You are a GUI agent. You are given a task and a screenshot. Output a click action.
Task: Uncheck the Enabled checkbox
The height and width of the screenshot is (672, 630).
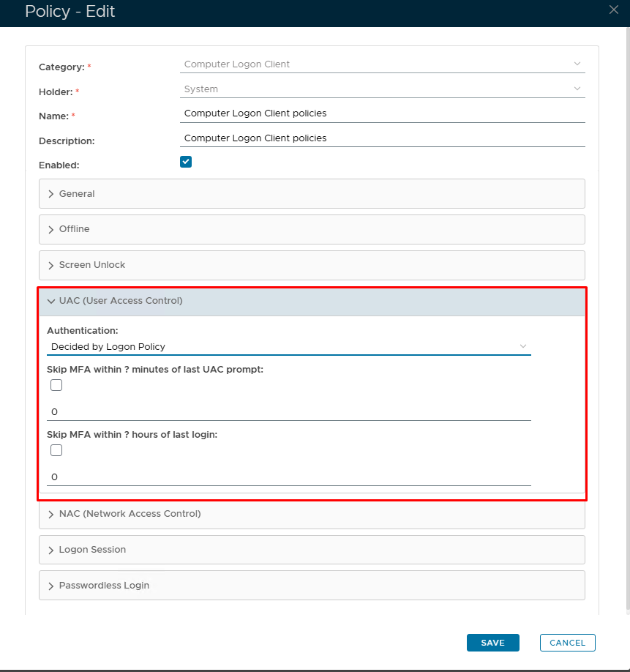point(186,162)
